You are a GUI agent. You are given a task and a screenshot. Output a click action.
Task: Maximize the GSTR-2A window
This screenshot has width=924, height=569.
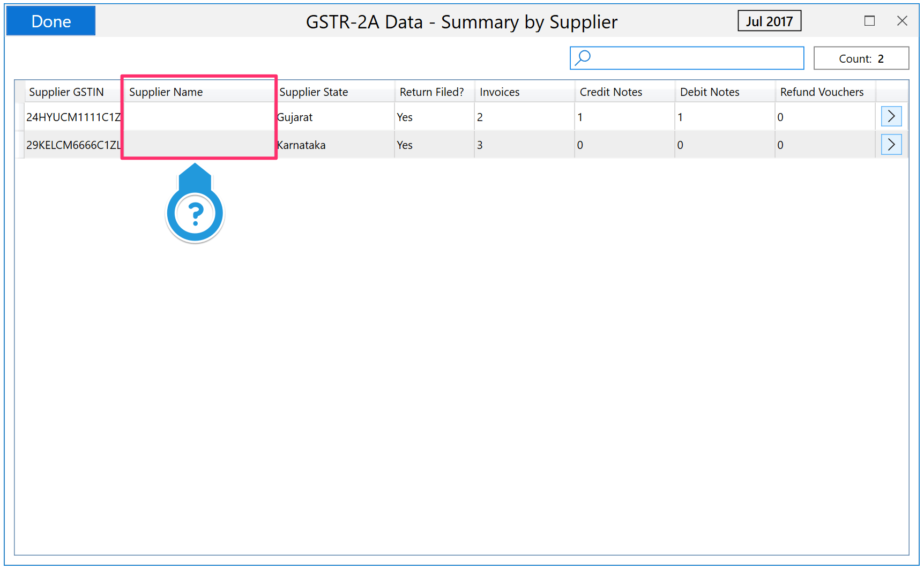tap(869, 21)
